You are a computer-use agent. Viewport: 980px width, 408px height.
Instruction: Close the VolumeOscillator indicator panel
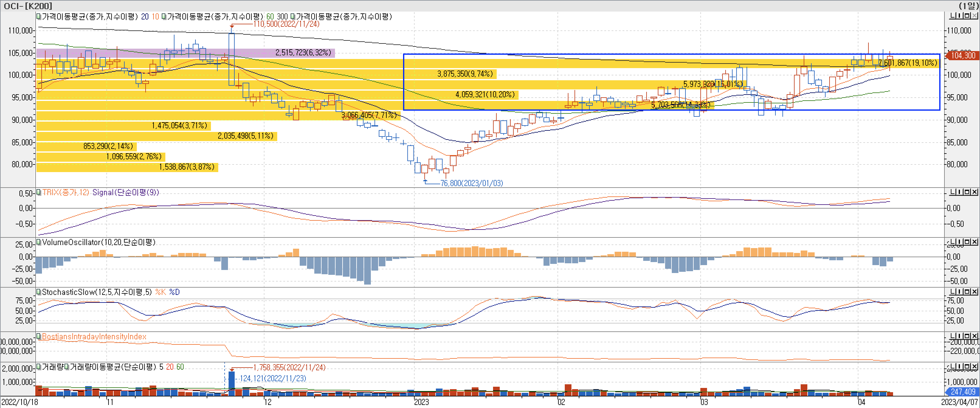[x=974, y=242]
